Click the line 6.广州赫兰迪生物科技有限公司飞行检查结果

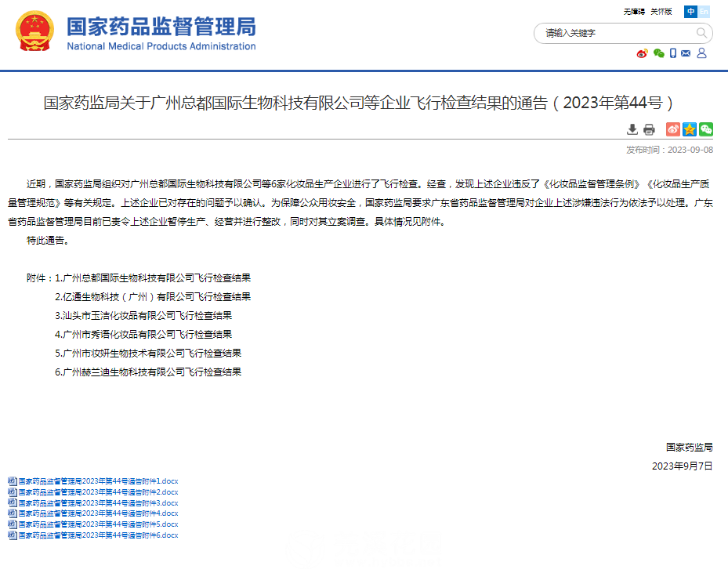click(x=148, y=372)
